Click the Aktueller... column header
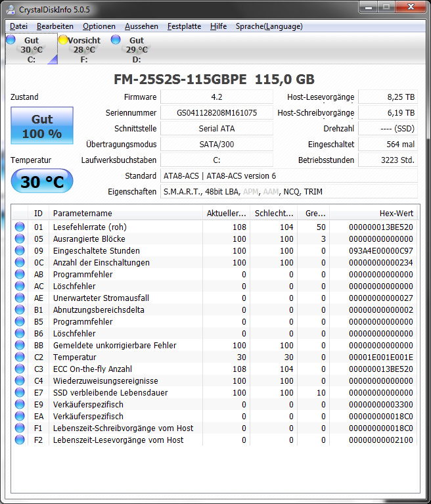The width and height of the screenshot is (431, 504). click(x=226, y=213)
